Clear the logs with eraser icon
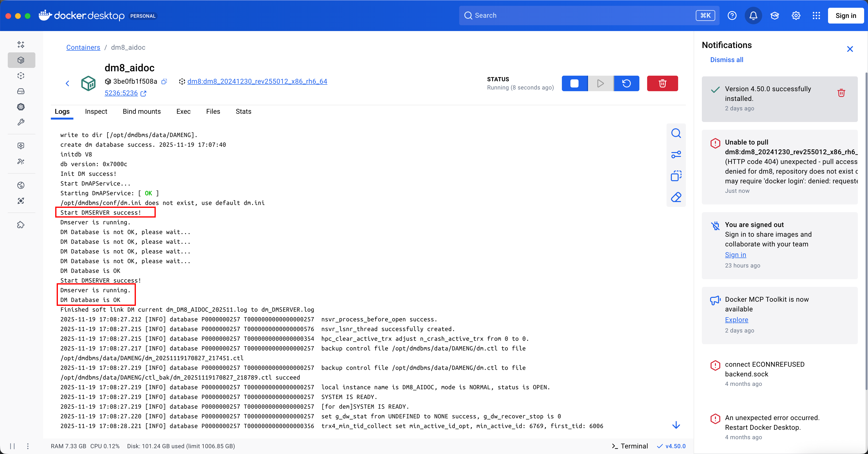Viewport: 868px width, 454px height. click(x=676, y=197)
